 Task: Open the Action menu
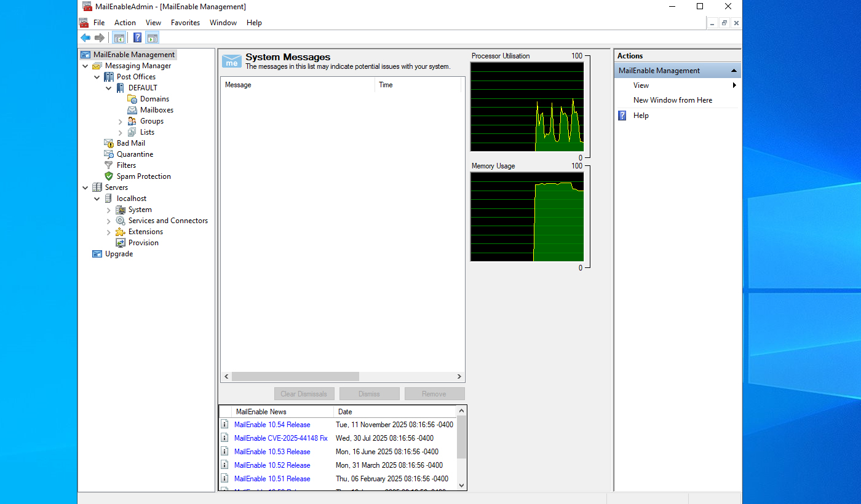pyautogui.click(x=125, y=23)
